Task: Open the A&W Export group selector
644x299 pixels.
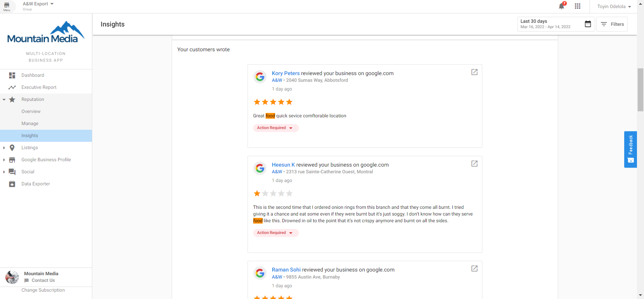Action: (x=38, y=4)
